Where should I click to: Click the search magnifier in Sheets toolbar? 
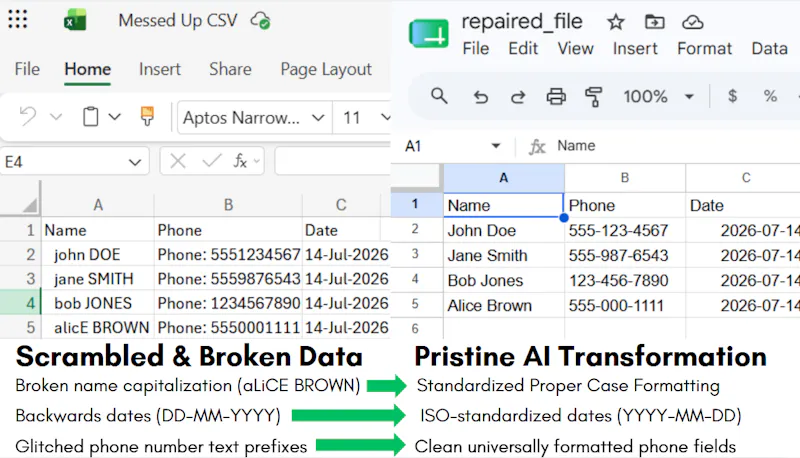pos(439,96)
